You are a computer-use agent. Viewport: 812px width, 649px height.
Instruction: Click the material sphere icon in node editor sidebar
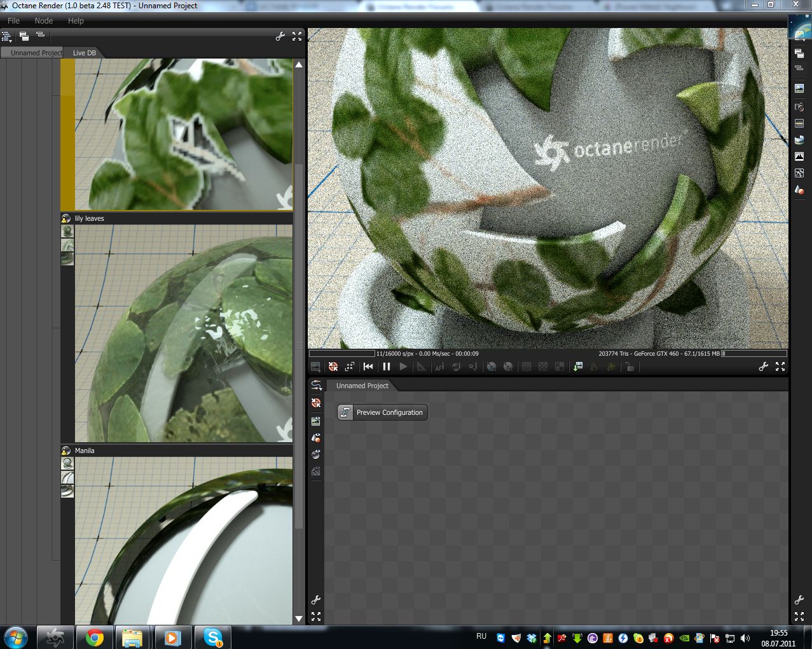316,437
